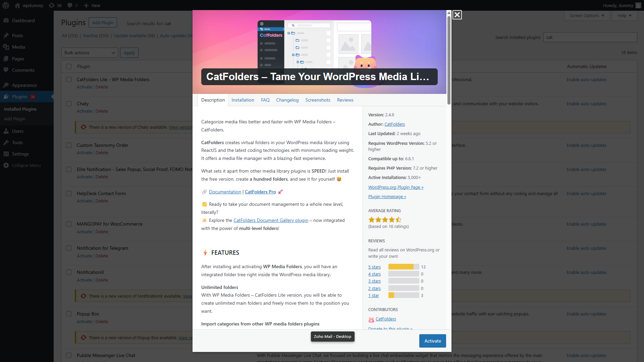The image size is (644, 362).
Task: Expand the Help panel
Action: 625,15
